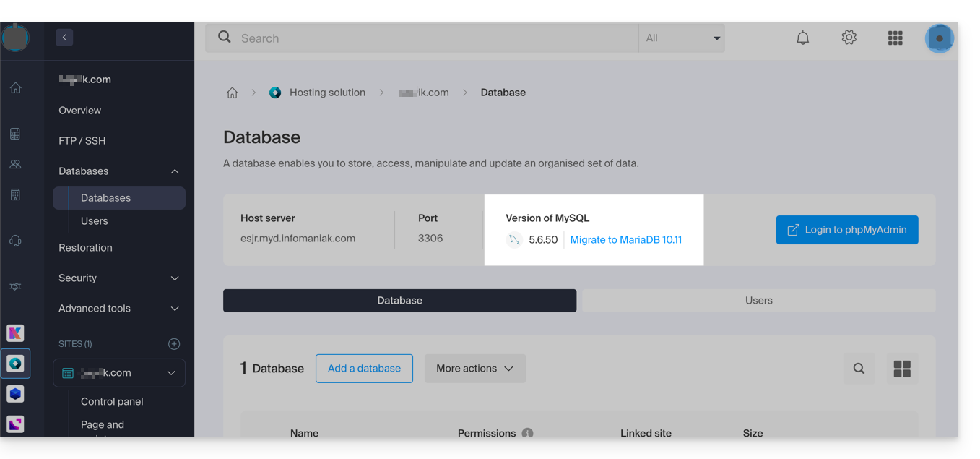This screenshot has width=980, height=459.
Task: Open FTP / SSH in the sidebar
Action: pos(82,141)
